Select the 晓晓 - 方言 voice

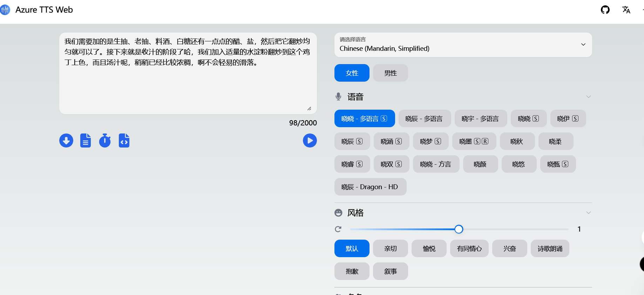(436, 164)
